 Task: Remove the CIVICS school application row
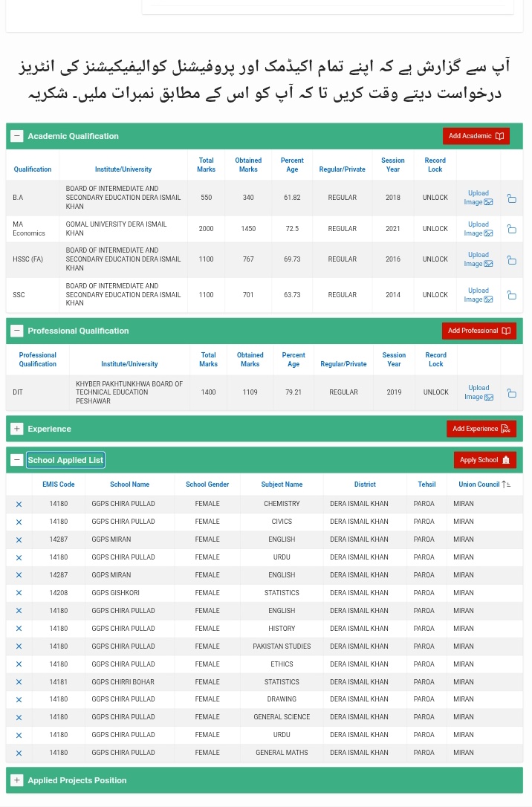[19, 522]
